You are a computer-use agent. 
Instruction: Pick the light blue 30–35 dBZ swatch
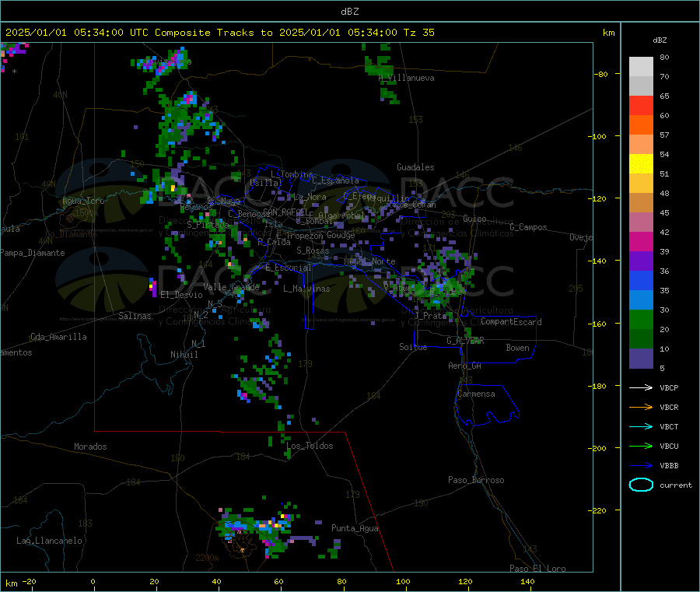641,300
